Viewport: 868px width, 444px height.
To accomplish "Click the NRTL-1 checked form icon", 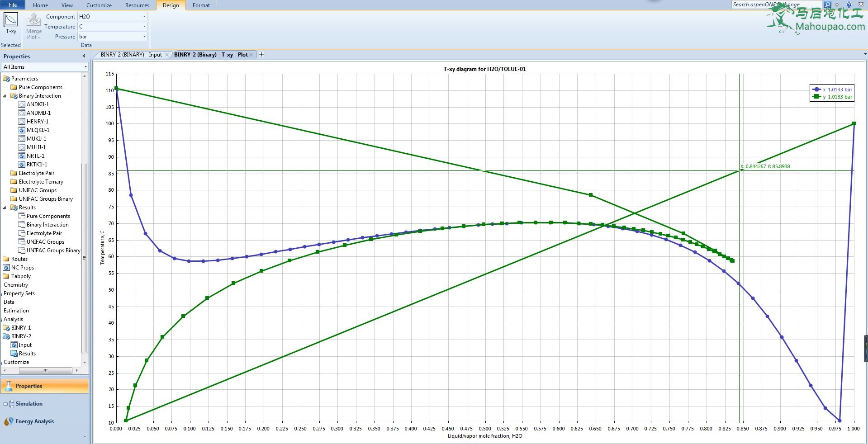I will coord(22,156).
